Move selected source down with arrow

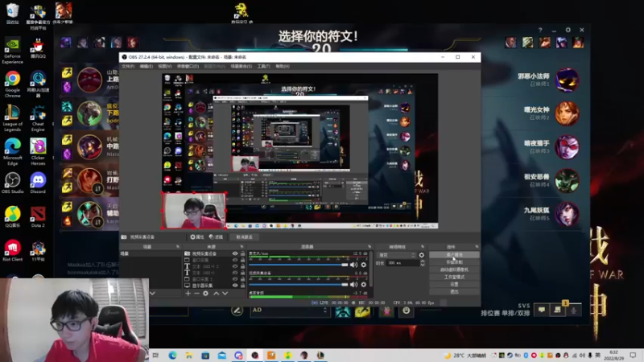225,294
